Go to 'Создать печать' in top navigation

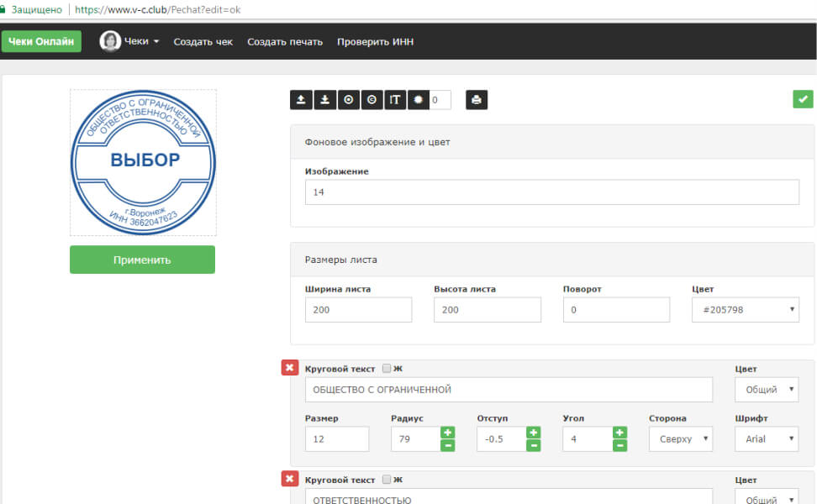coord(285,41)
